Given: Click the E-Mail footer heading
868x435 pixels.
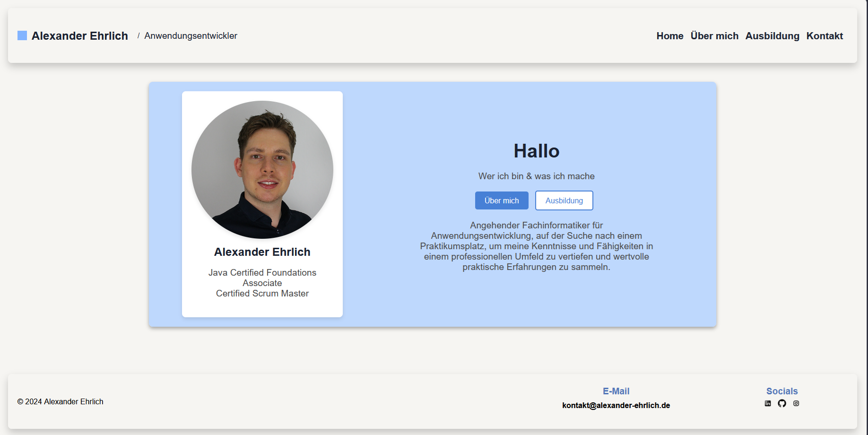Looking at the screenshot, I should click(616, 391).
